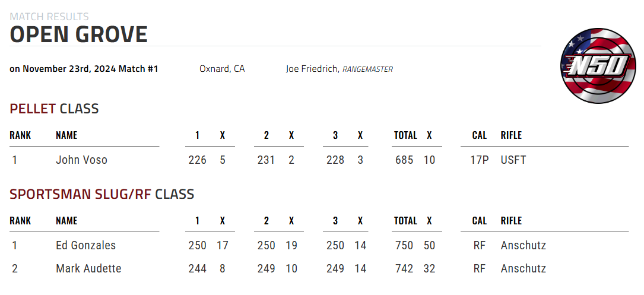644x295 pixels.
Task: Click the NAME header in Sportsman table
Action: [x=66, y=221]
